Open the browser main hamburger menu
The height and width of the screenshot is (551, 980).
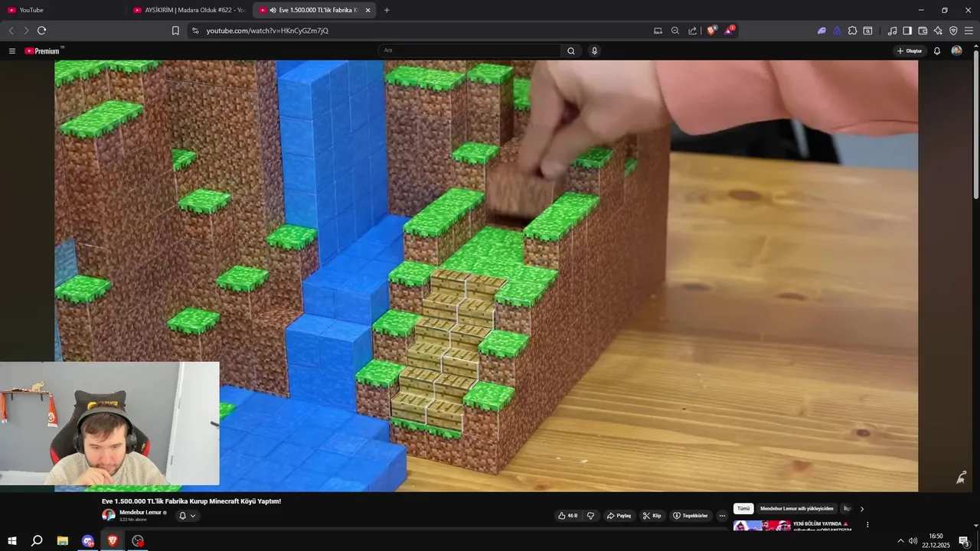[969, 31]
